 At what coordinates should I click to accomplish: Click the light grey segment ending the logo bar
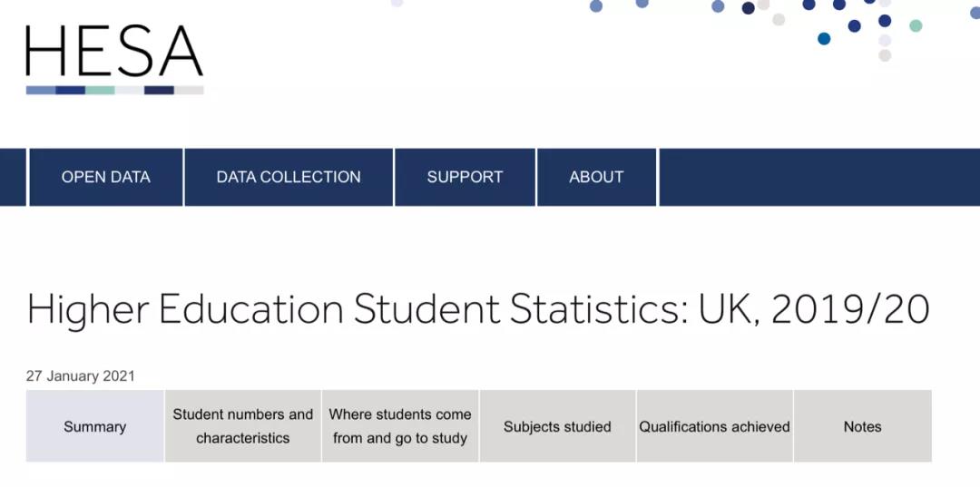coord(190,91)
